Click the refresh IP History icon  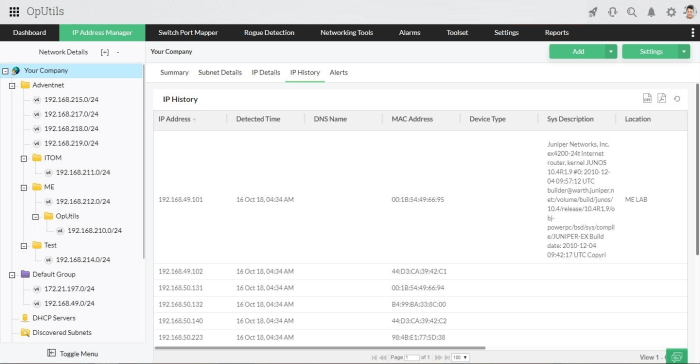click(x=677, y=99)
